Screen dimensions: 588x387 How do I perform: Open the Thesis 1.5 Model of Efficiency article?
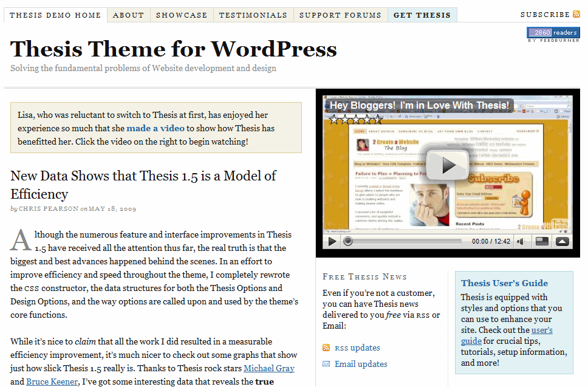click(x=143, y=185)
